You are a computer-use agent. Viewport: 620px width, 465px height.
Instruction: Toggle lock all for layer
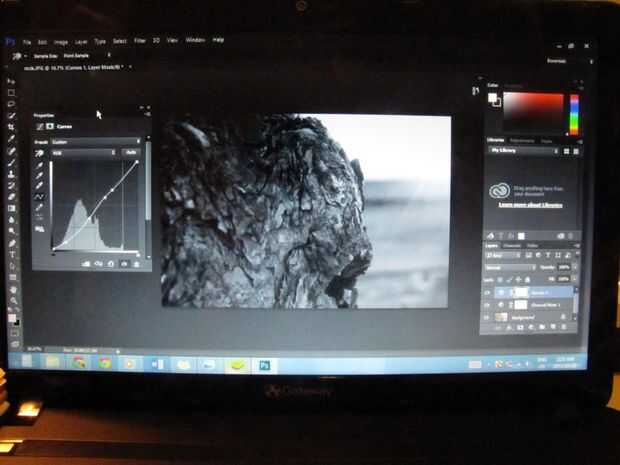[x=528, y=280]
